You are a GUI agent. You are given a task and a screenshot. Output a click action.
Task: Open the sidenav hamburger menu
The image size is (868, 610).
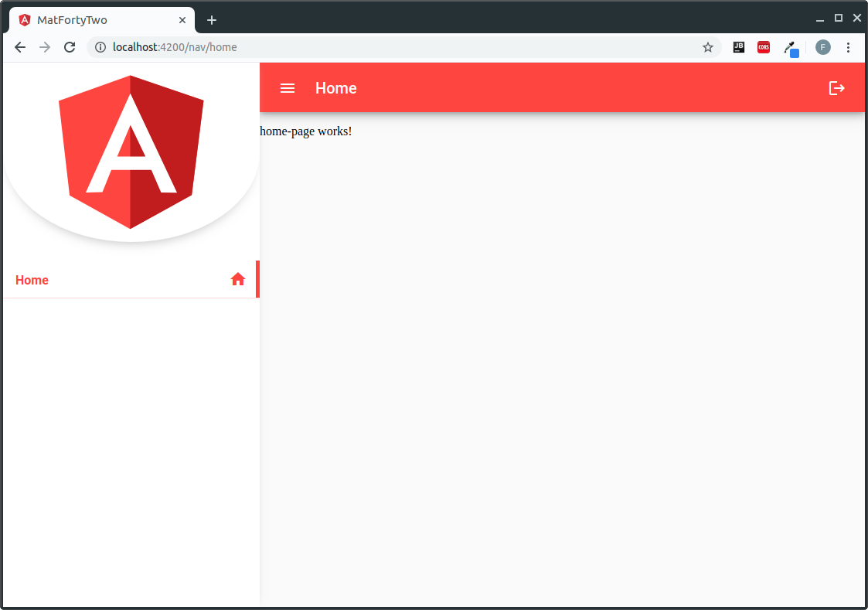pyautogui.click(x=287, y=88)
